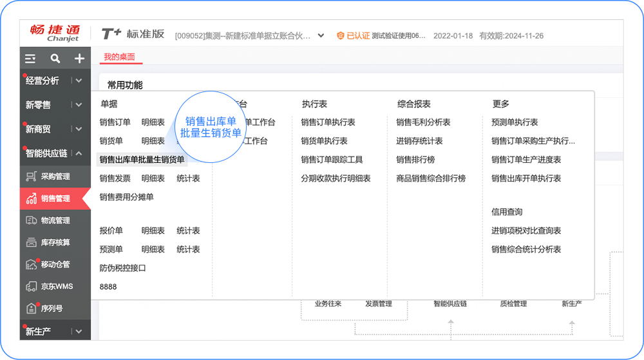Select 物流管理 in the sidebar
Screen dimensions: 644x360
[55, 220]
